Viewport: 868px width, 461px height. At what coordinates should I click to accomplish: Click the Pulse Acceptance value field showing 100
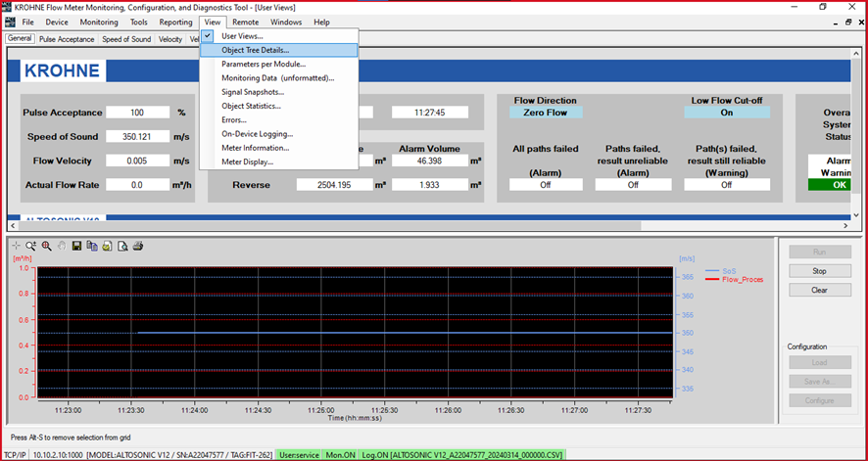click(x=138, y=113)
